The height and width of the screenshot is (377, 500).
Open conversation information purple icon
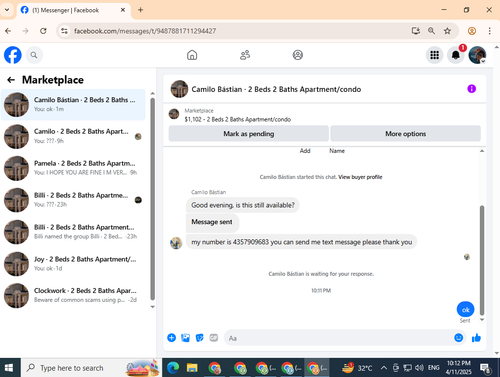click(x=471, y=89)
